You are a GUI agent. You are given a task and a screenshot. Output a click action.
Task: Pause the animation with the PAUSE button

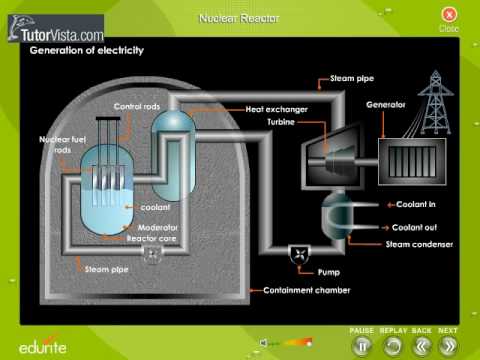pyautogui.click(x=362, y=347)
